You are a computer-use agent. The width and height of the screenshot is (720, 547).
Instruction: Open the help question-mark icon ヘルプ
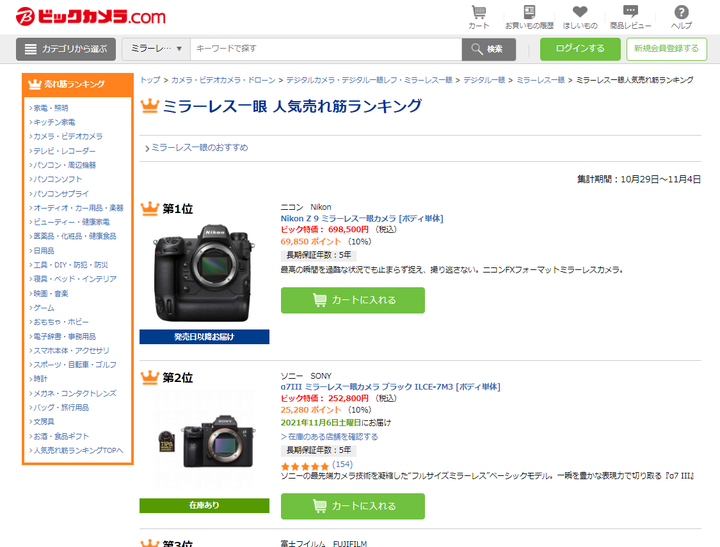681,17
